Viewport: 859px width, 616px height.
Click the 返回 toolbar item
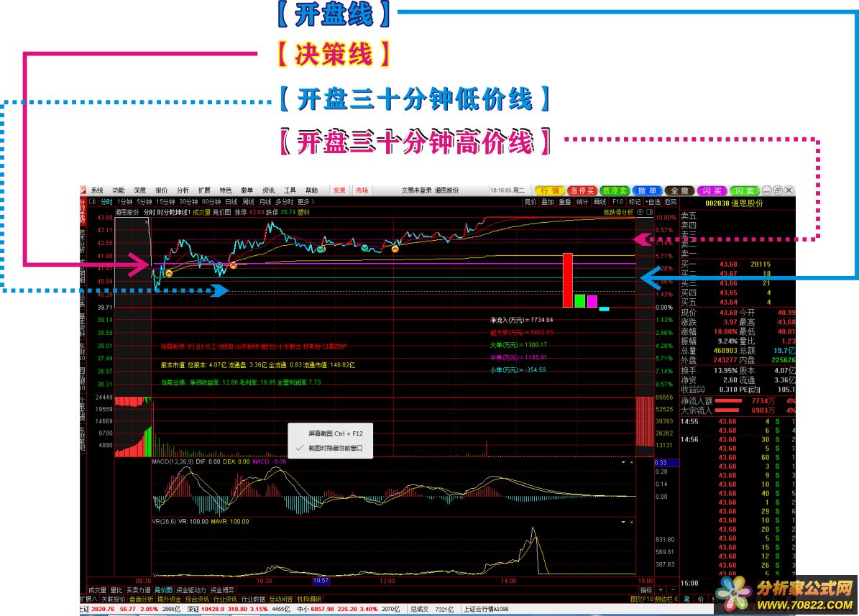671,202
